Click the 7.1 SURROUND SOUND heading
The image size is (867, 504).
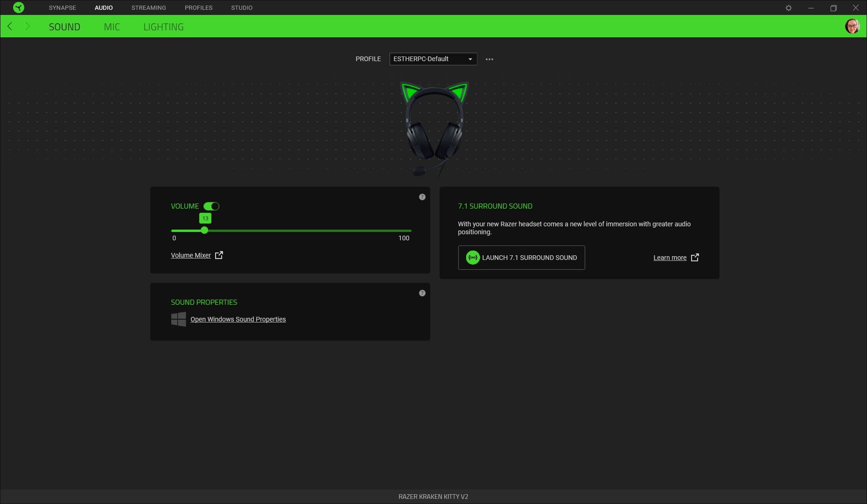tap(495, 206)
